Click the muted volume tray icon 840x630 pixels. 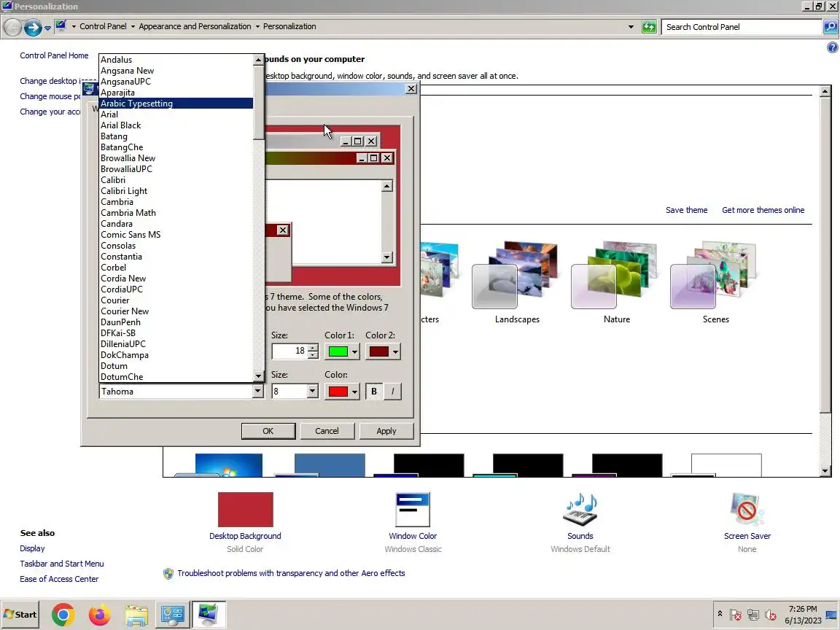(x=771, y=615)
